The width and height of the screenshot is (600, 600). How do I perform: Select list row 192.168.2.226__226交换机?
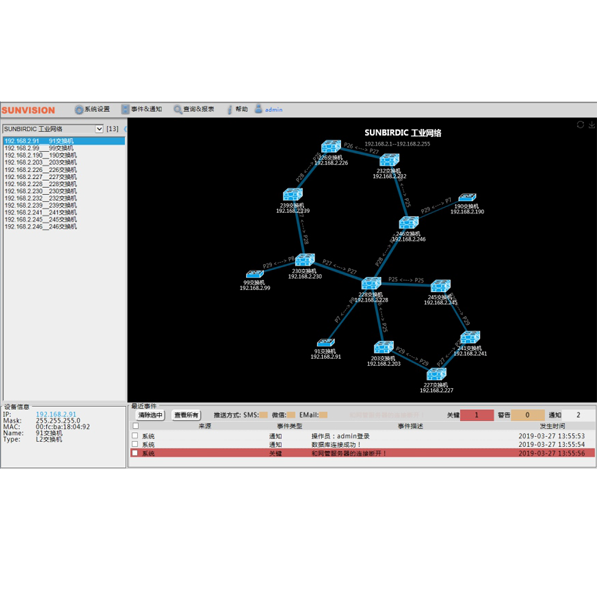tap(64, 170)
